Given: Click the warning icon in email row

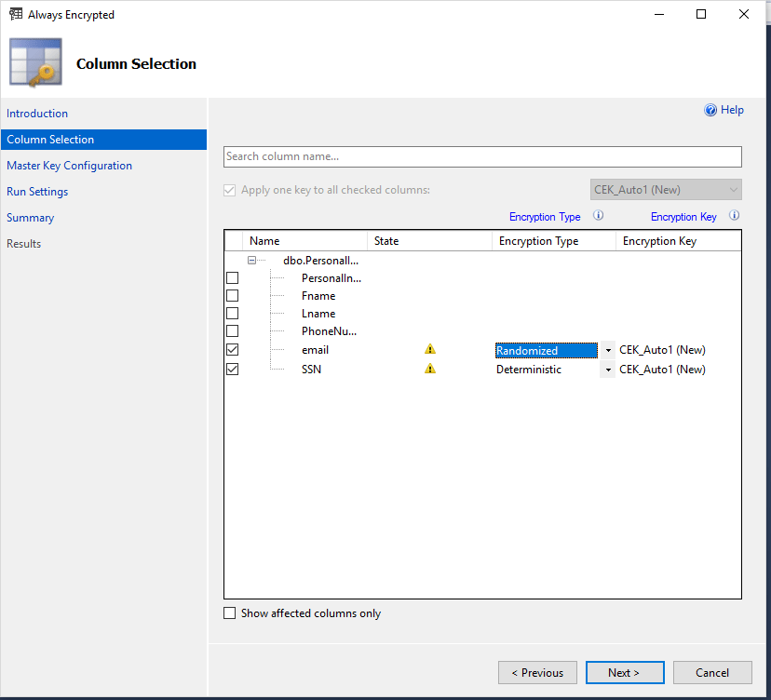Looking at the screenshot, I should [430, 350].
